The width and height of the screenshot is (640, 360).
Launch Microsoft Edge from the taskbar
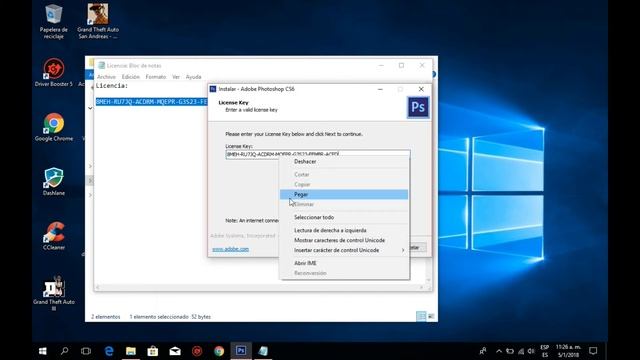(x=109, y=351)
